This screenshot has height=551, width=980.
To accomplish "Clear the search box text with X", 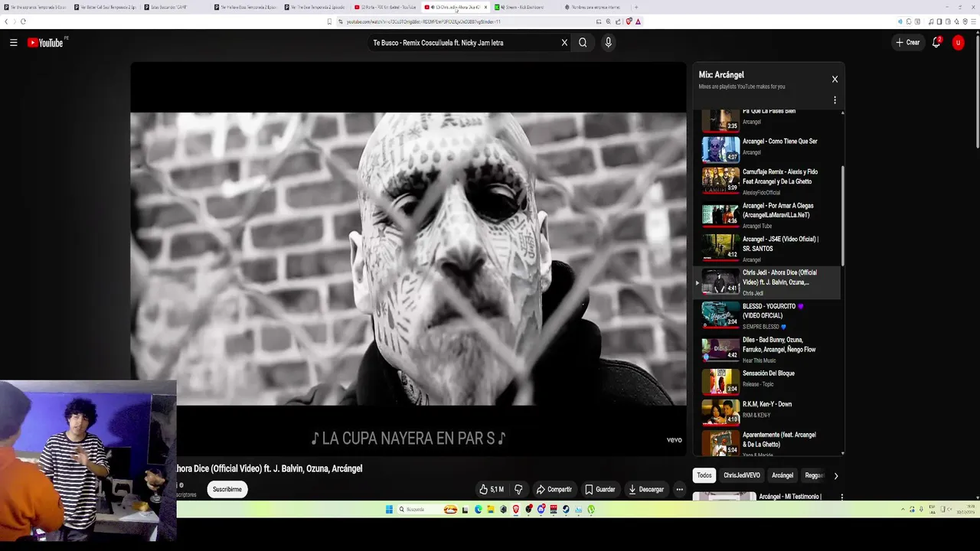I will pos(564,43).
